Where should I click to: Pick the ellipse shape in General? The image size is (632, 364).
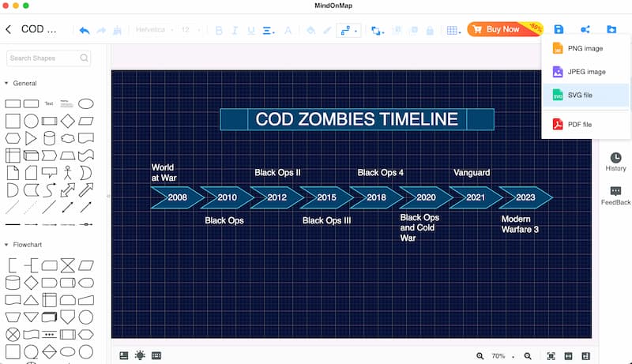pyautogui.click(x=86, y=103)
